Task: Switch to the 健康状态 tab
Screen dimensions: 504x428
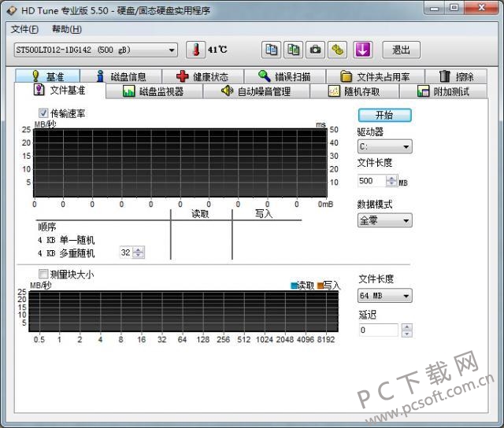Action: point(203,76)
